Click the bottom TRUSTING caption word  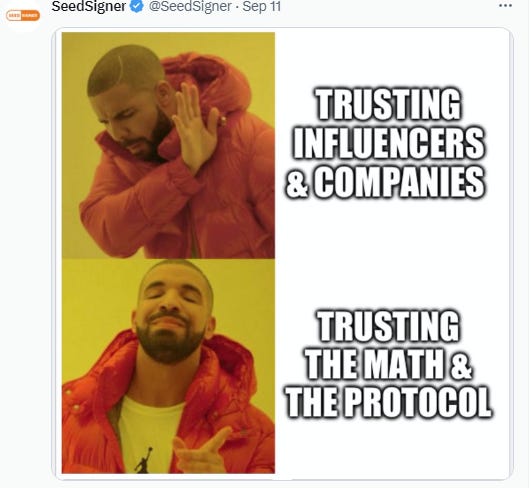click(x=389, y=326)
